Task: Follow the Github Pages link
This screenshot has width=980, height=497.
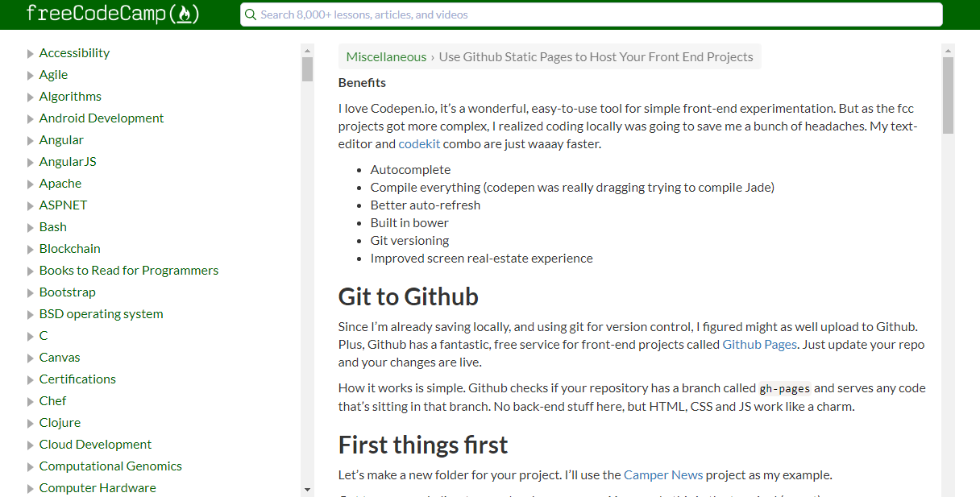Action: point(759,345)
